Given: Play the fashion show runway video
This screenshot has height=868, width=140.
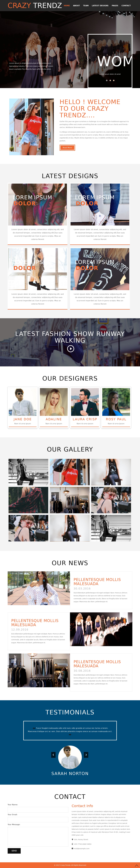Looking at the screenshot, I should (x=70, y=349).
